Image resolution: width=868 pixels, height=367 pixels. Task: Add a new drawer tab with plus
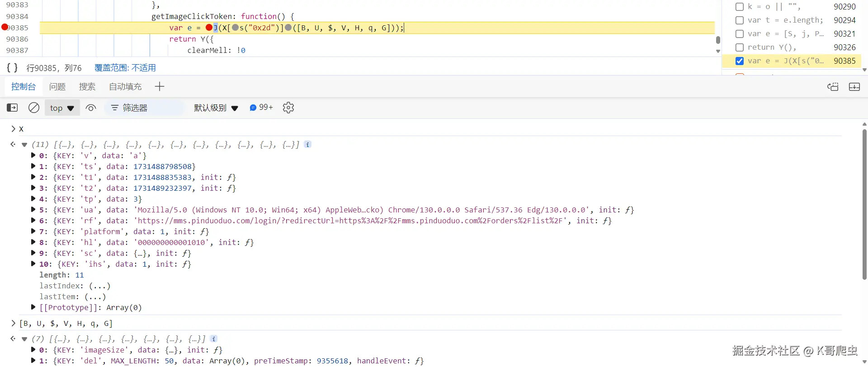click(x=160, y=86)
